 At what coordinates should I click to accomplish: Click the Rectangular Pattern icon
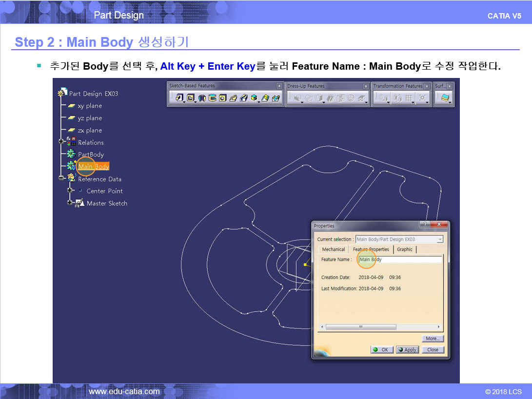pos(409,98)
